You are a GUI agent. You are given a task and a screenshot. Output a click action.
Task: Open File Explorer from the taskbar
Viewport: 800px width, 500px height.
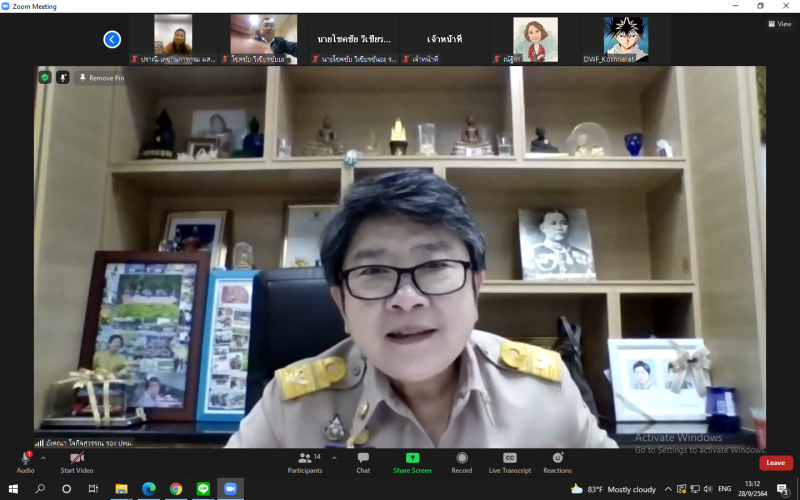pyautogui.click(x=121, y=489)
